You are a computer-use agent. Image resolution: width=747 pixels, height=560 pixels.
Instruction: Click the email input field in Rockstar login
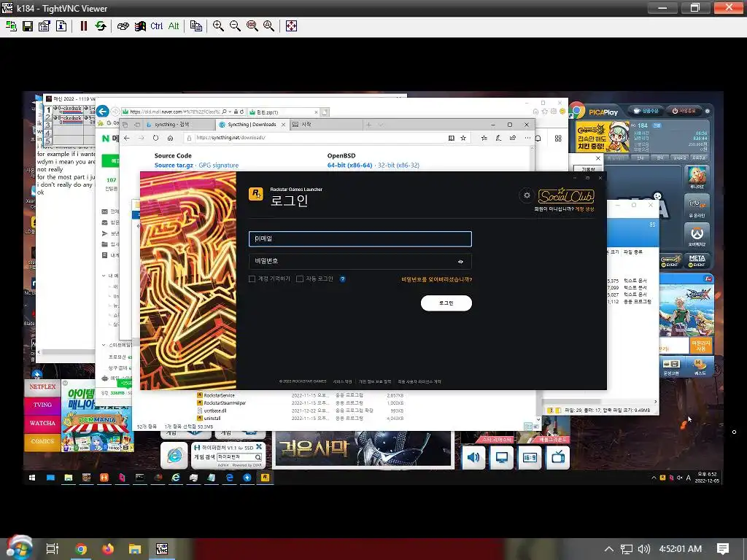360,239
